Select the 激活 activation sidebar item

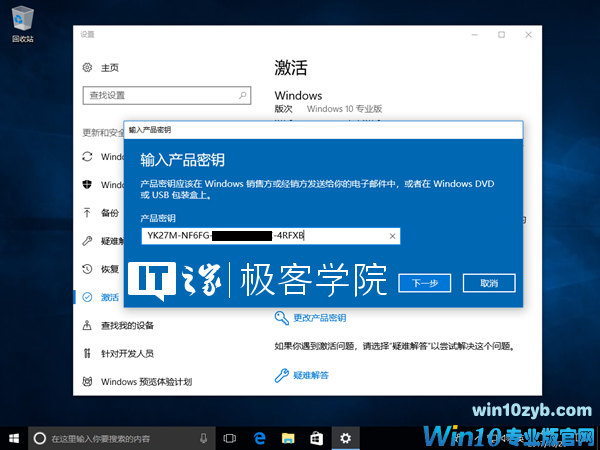(x=109, y=297)
